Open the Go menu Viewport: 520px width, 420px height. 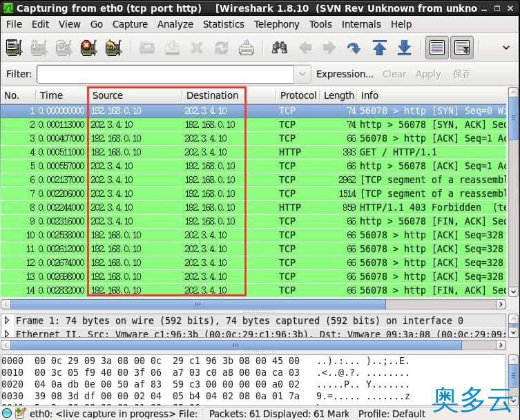pyautogui.click(x=97, y=24)
